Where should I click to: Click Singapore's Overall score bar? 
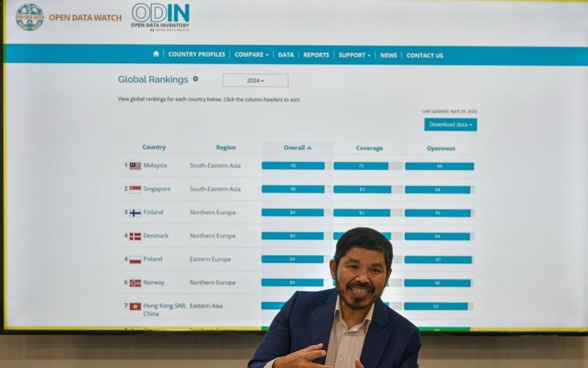click(x=296, y=189)
